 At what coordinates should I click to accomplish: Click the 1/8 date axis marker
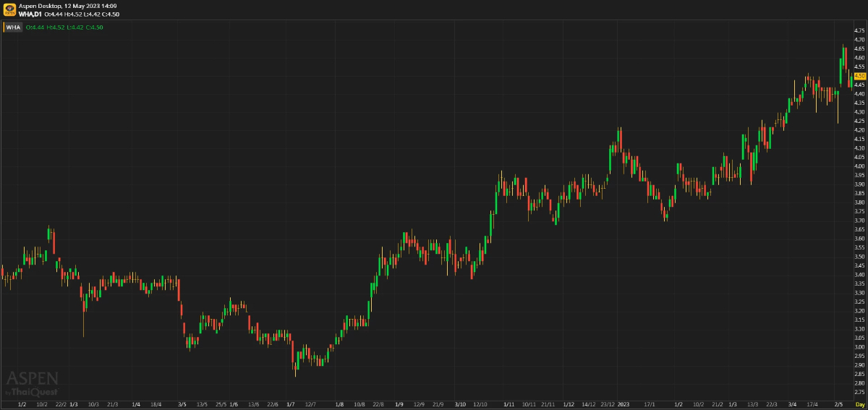pos(340,403)
